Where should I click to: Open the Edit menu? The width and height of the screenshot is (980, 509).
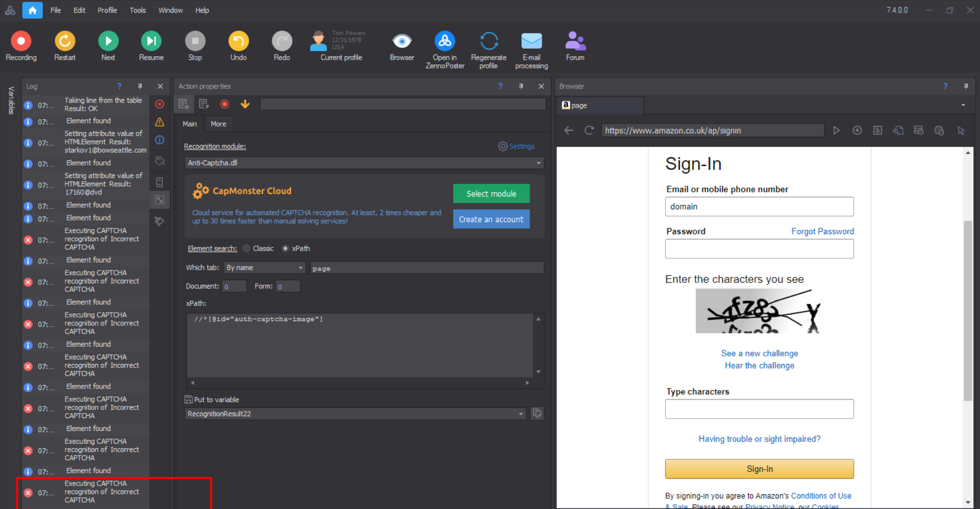coord(79,10)
